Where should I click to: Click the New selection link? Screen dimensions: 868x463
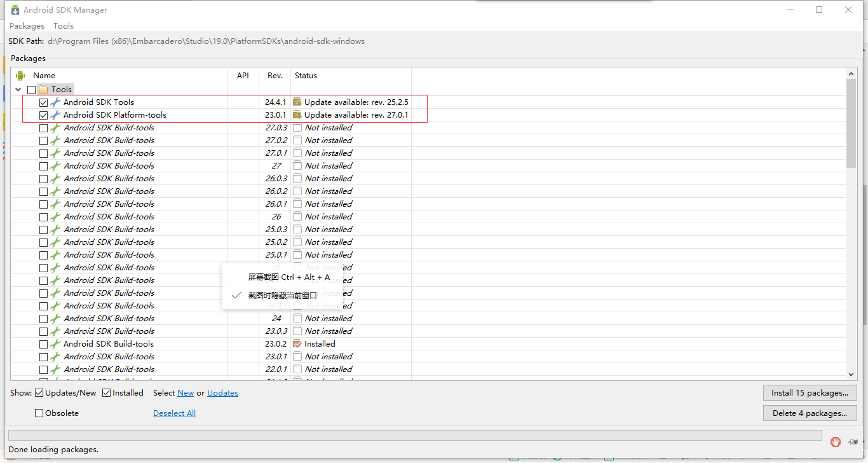pos(186,393)
